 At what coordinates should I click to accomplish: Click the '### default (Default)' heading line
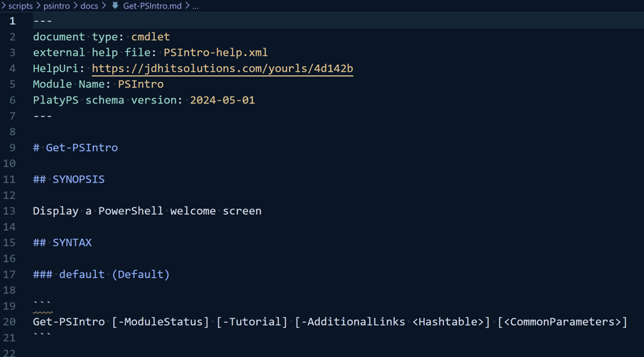101,274
